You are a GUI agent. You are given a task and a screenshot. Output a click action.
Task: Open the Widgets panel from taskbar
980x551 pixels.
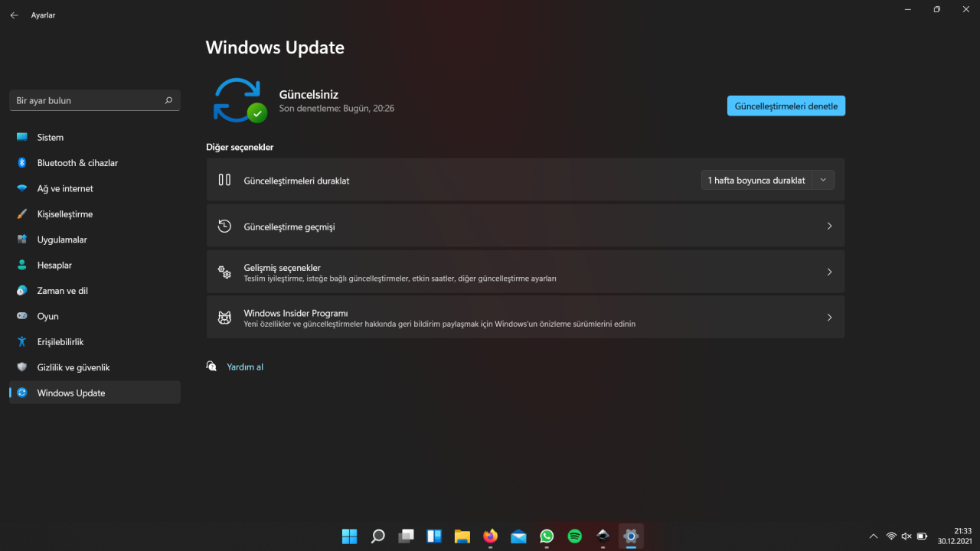click(x=434, y=536)
